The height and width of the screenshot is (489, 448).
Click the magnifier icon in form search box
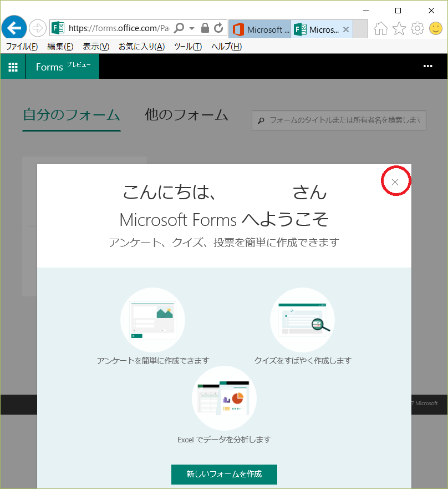pos(261,120)
